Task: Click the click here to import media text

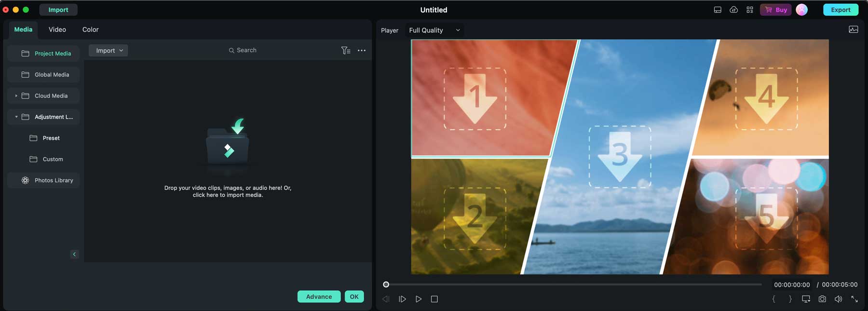Action: point(228,195)
